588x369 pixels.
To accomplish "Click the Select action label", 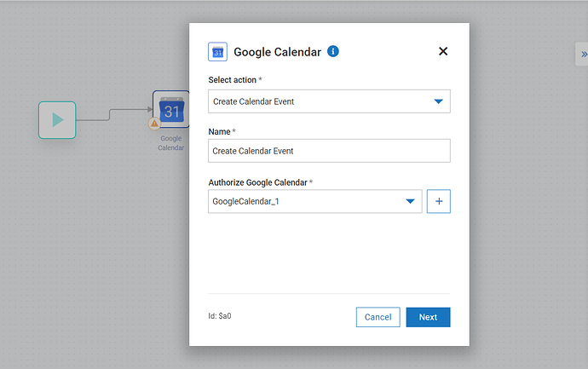I will tap(233, 80).
